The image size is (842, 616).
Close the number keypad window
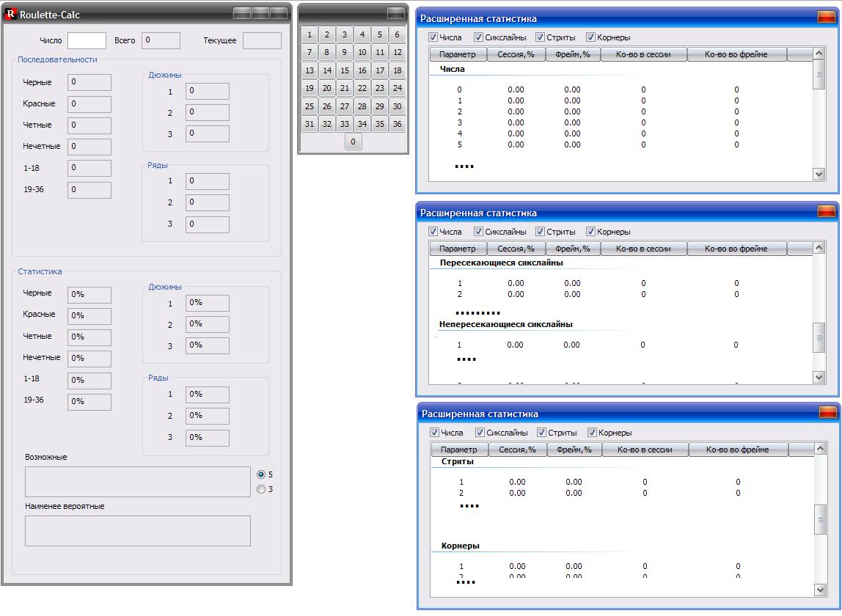pos(396,13)
